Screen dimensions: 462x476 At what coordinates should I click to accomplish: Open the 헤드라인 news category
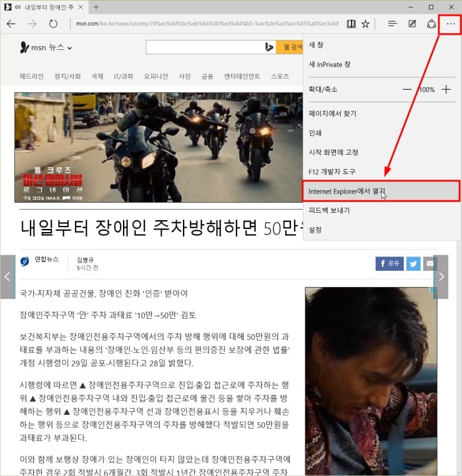pyautogui.click(x=32, y=76)
